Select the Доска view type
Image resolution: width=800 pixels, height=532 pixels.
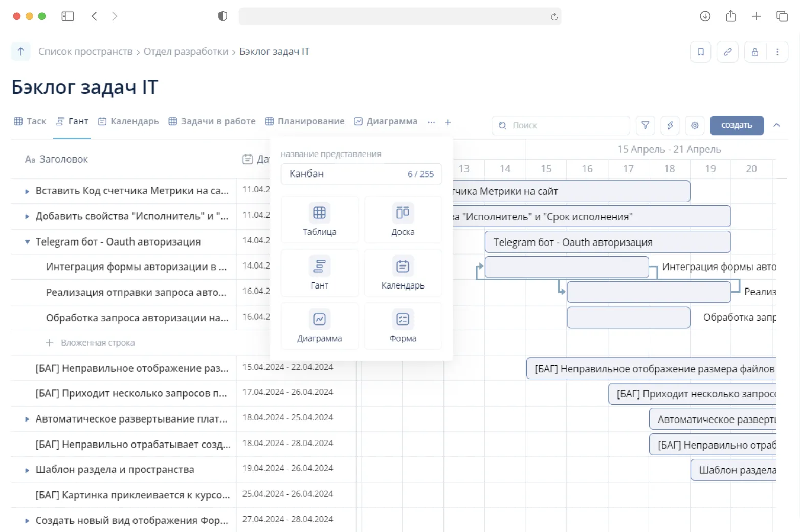tap(403, 220)
